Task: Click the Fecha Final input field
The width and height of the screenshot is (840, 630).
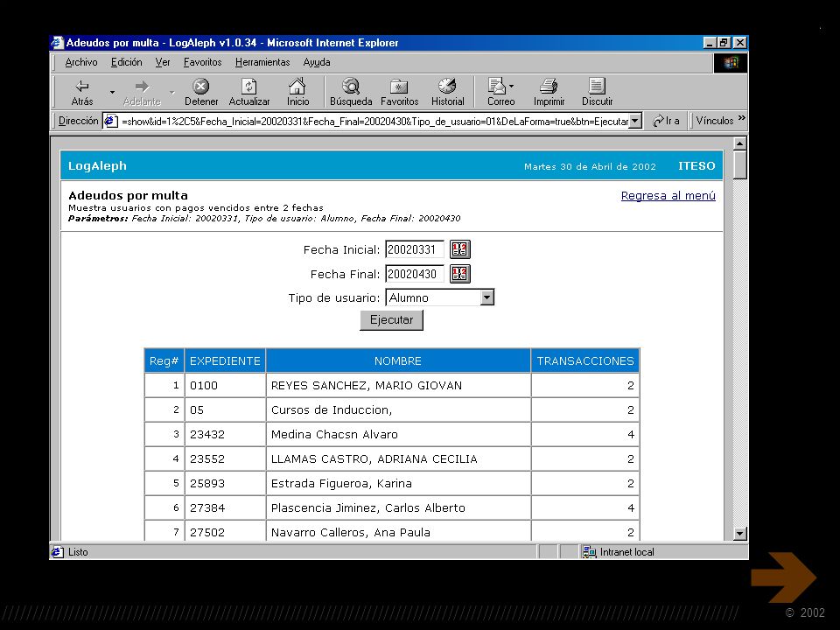Action: (415, 274)
